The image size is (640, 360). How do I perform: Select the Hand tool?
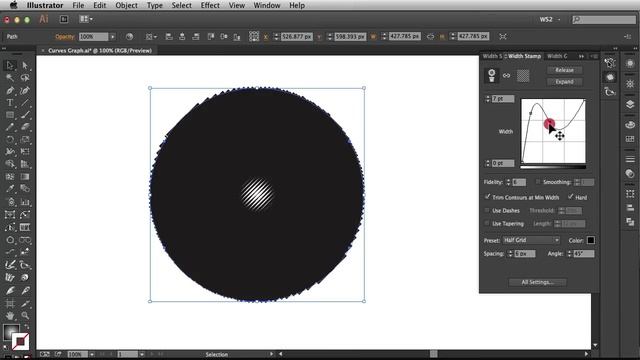coord(10,316)
